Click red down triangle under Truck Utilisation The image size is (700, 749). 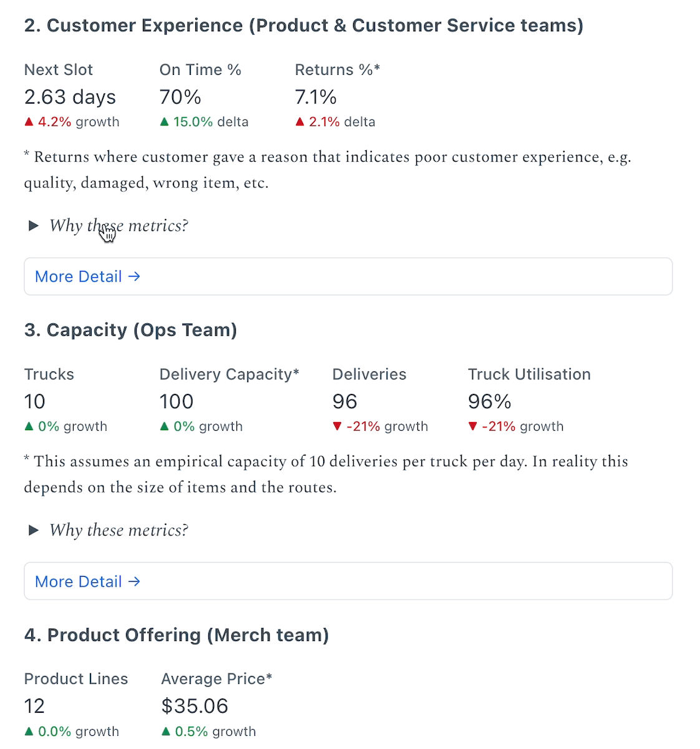click(472, 426)
